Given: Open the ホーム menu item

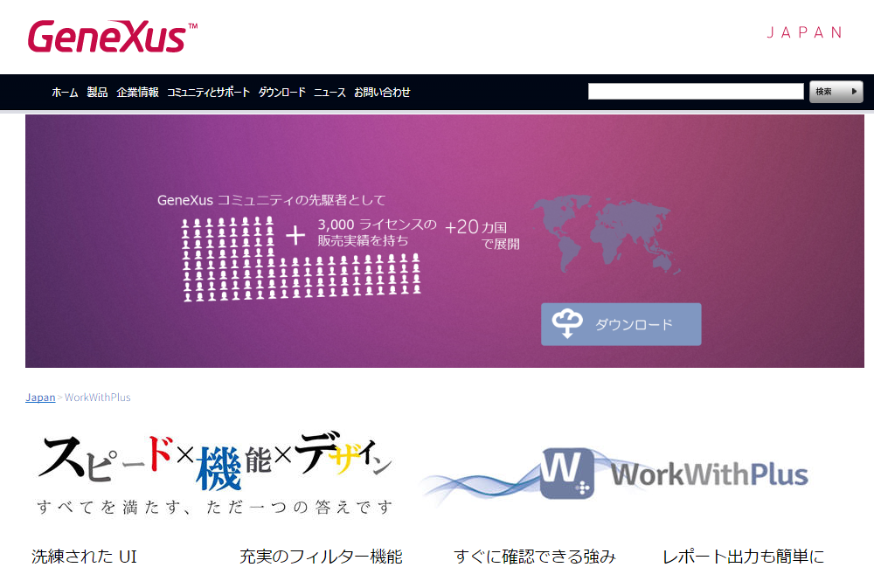Looking at the screenshot, I should point(65,93).
